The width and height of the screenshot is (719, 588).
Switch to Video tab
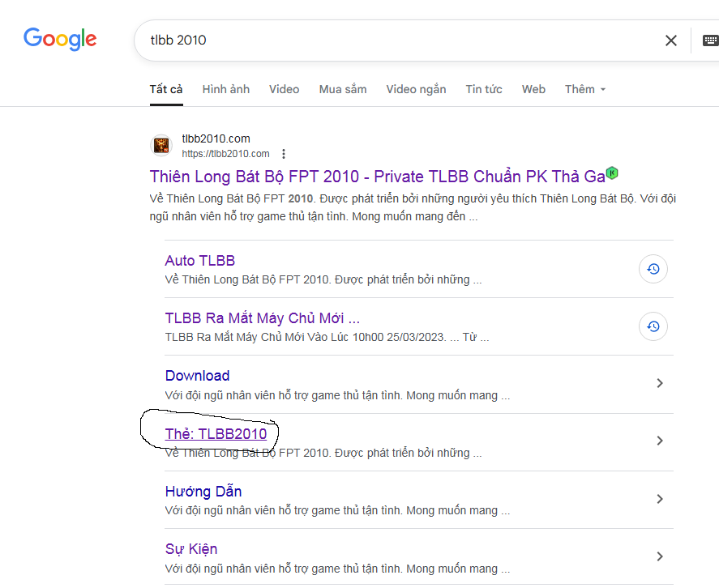point(285,89)
